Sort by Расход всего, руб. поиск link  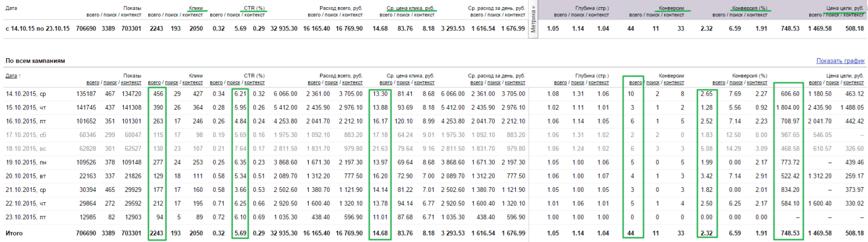331,83
